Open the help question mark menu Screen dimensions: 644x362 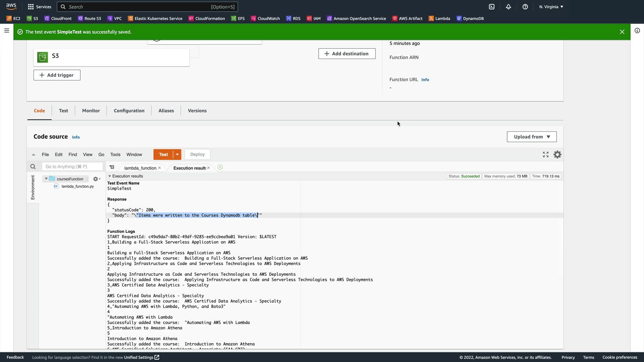point(525,7)
